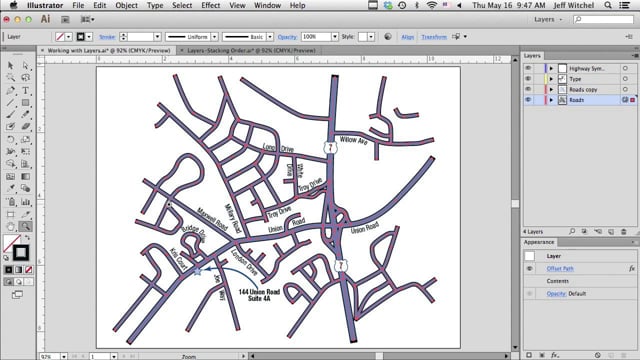This screenshot has height=360, width=640.
Task: Choose the Eyedropper tool
Action: coord(10,189)
